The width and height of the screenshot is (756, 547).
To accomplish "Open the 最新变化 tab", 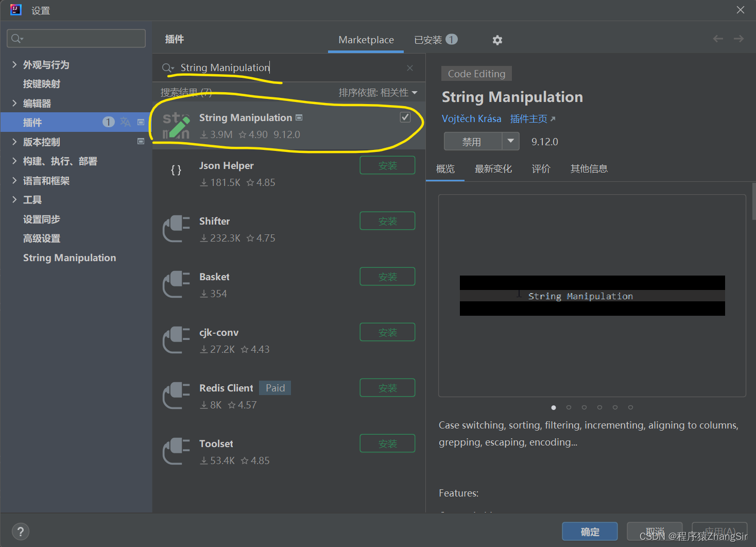I will 493,169.
